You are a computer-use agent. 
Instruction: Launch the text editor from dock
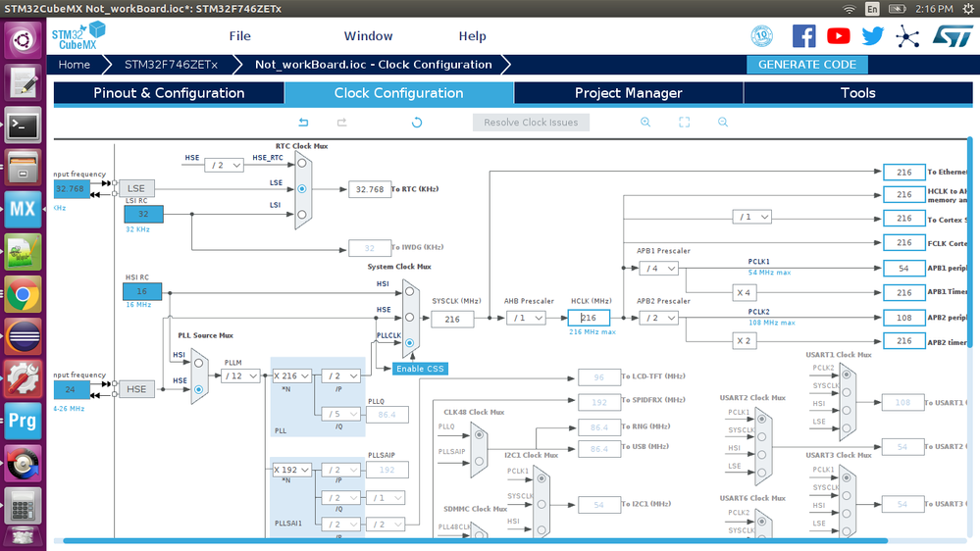click(24, 83)
